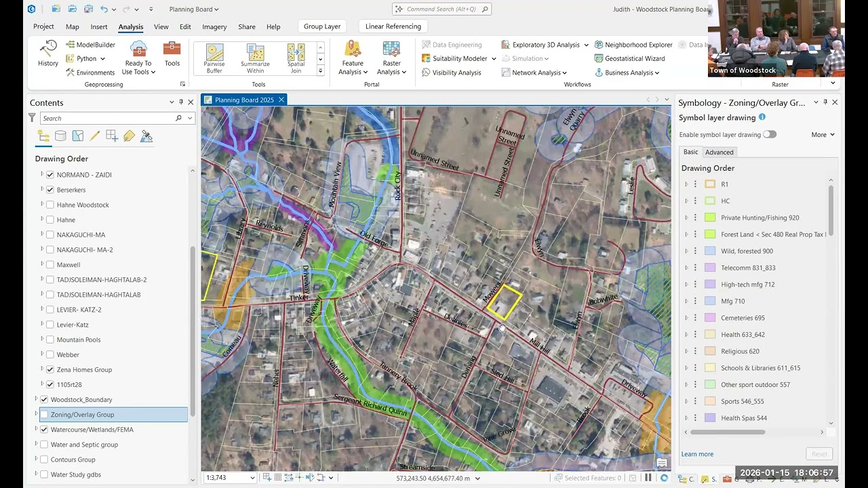Check the Maxwell layer

50,265
